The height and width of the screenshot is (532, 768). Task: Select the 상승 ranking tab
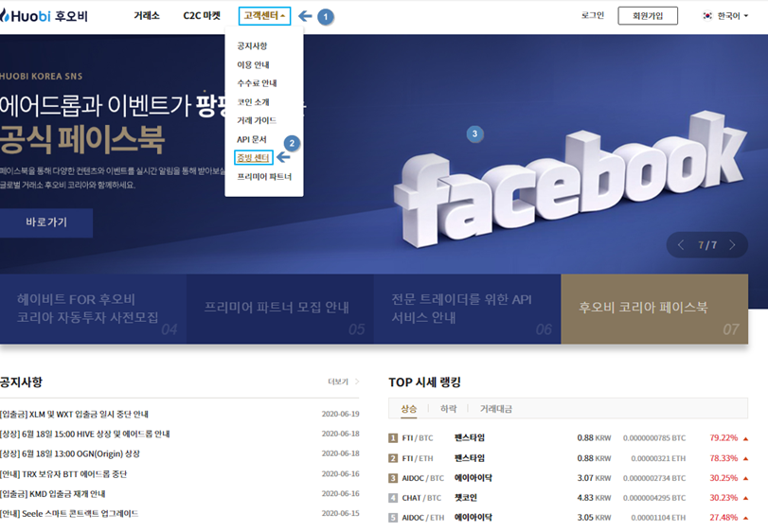click(x=409, y=409)
